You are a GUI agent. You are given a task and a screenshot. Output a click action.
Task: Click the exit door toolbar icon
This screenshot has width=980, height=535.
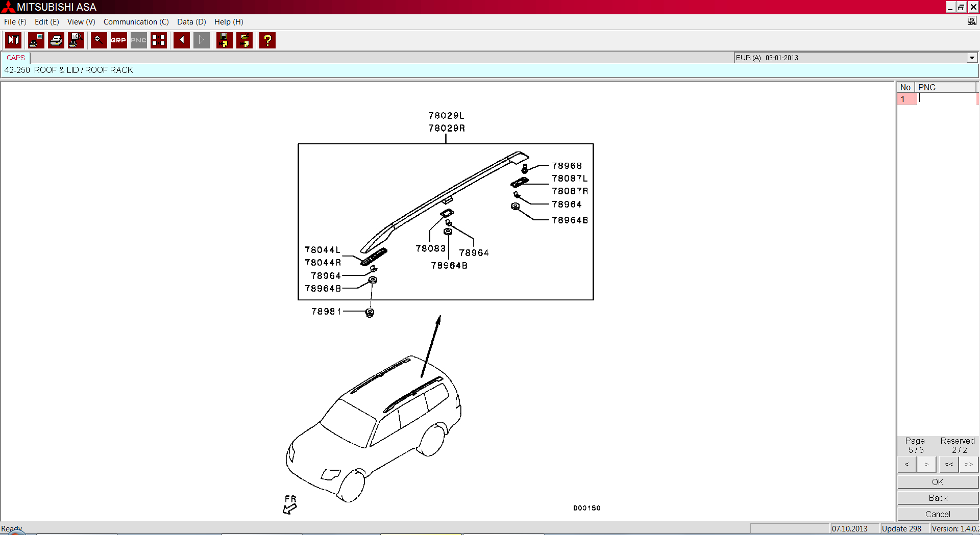pos(13,40)
